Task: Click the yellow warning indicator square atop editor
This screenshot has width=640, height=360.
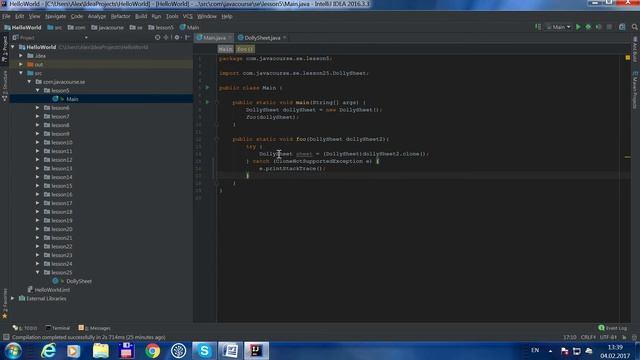Action: pyautogui.click(x=628, y=58)
